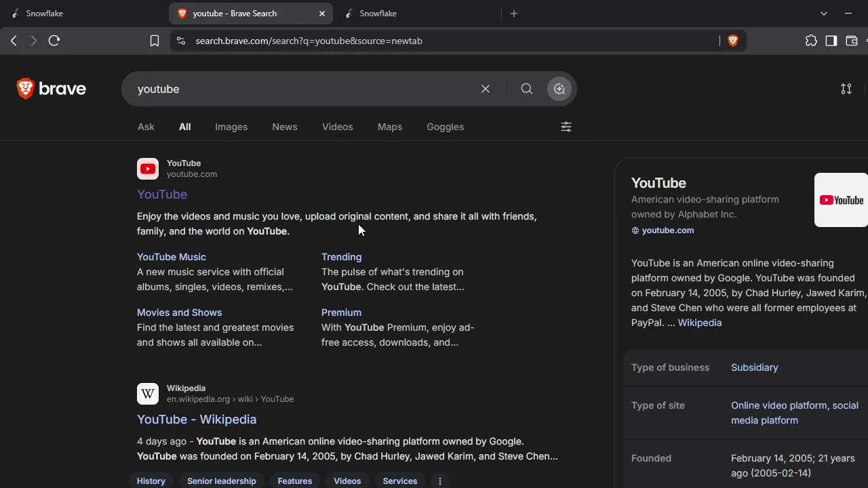The image size is (868, 488).
Task: Open youtube.com link in the info panel
Action: pyautogui.click(x=668, y=230)
